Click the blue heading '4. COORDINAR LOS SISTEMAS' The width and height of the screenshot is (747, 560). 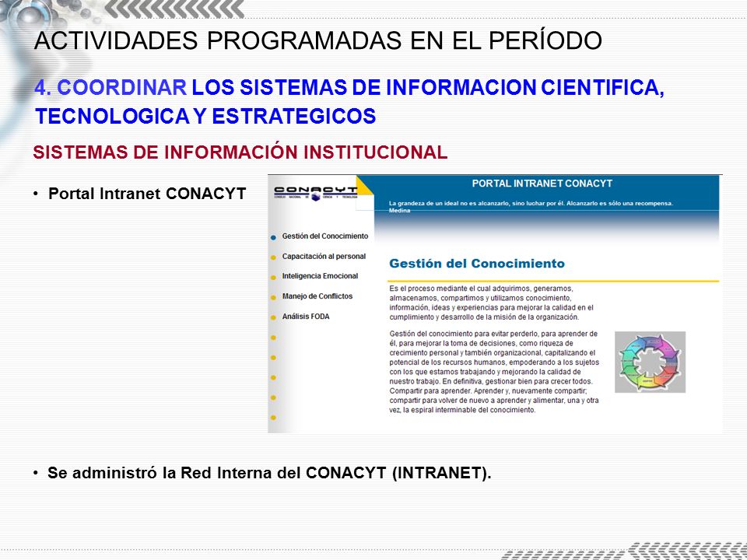pos(349,101)
